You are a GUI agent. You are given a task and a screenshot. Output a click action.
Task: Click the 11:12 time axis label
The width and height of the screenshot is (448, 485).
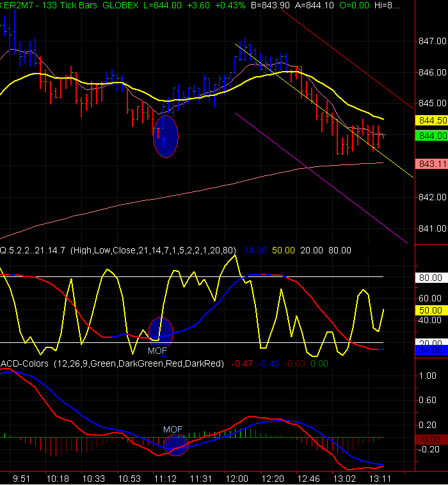pos(165,479)
